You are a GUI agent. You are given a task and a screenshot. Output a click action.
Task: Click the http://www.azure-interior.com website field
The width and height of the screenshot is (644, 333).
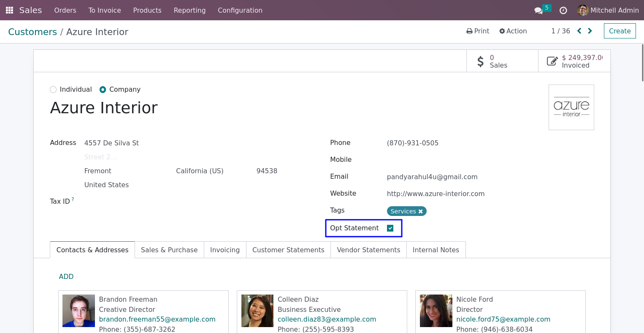point(436,194)
